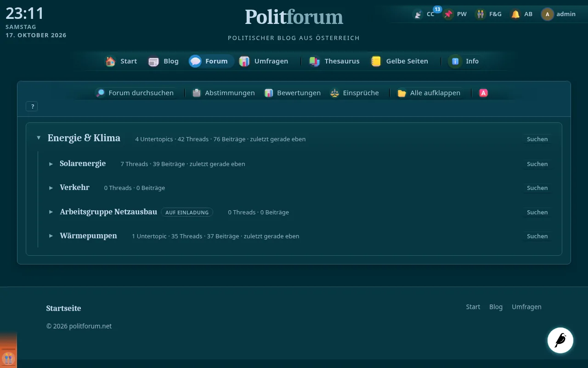The height and width of the screenshot is (368, 588).
Task: Click the Thesaurus books icon
Action: (x=314, y=61)
